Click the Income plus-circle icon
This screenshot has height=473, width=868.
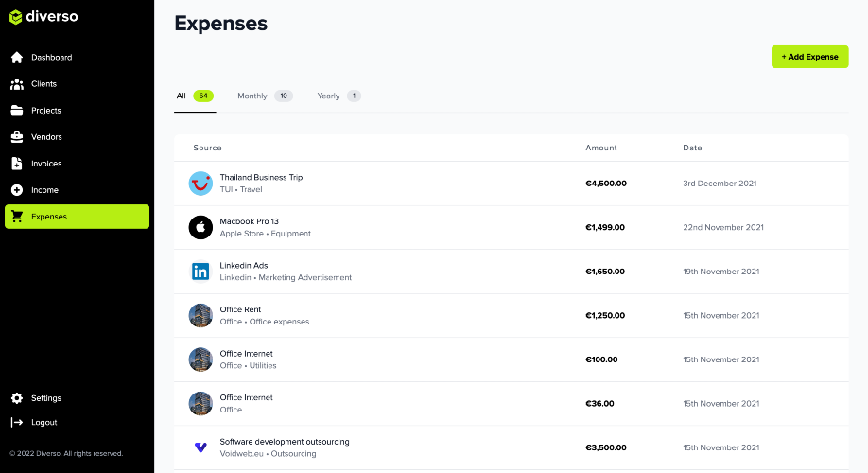tap(17, 190)
